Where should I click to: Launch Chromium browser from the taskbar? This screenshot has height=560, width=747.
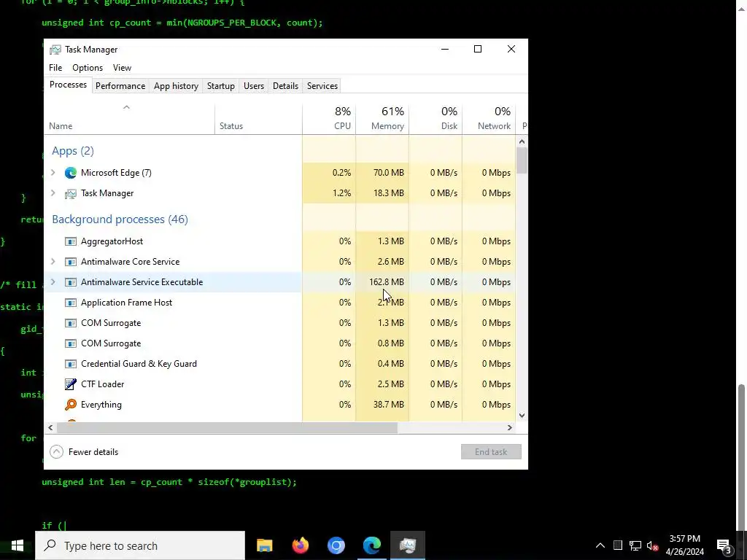[336, 545]
